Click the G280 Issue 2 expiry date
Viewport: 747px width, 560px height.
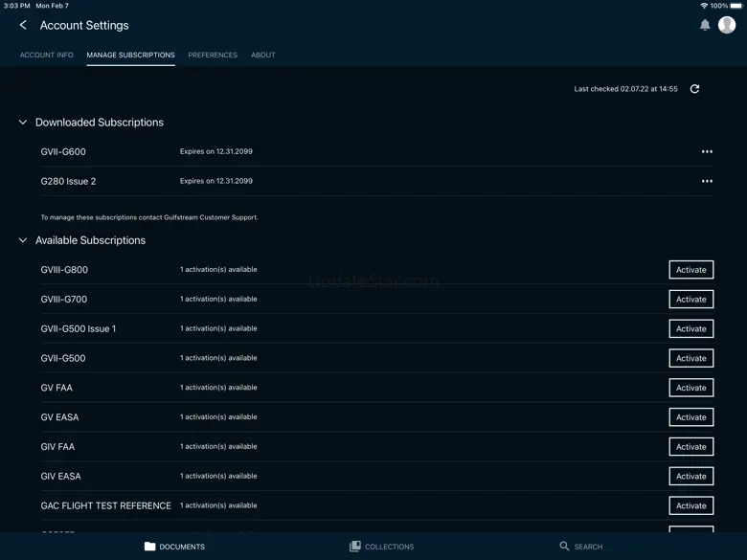216,181
